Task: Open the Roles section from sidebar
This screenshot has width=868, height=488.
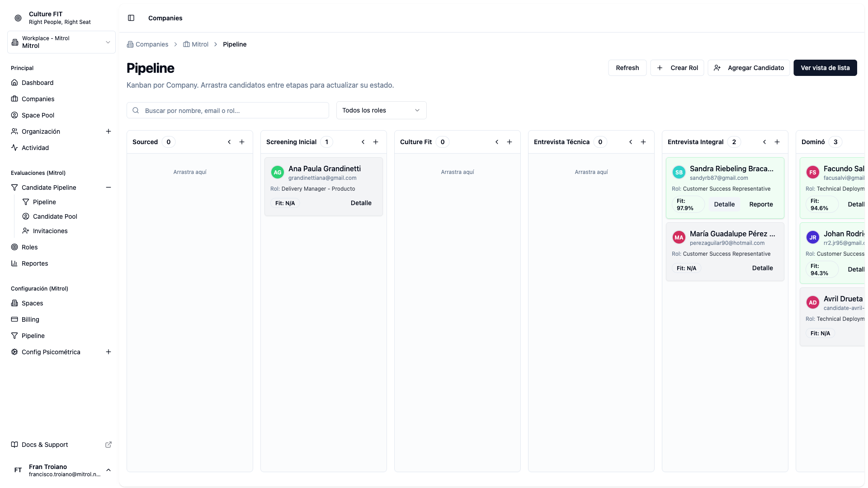Action: (x=30, y=247)
